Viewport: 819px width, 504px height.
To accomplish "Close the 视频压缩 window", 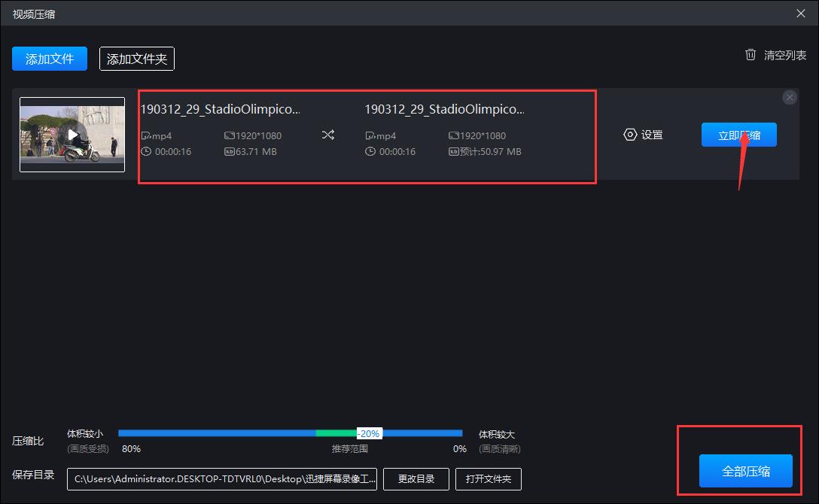I will (801, 14).
